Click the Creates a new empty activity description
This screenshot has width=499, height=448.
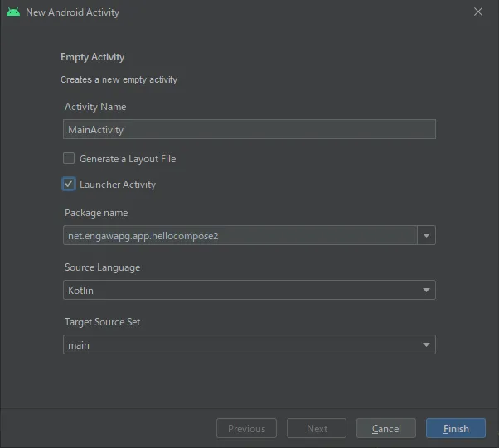(x=119, y=80)
